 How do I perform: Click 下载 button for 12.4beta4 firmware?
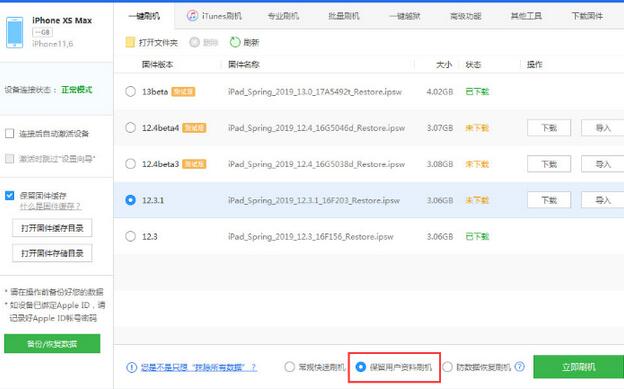click(x=549, y=128)
